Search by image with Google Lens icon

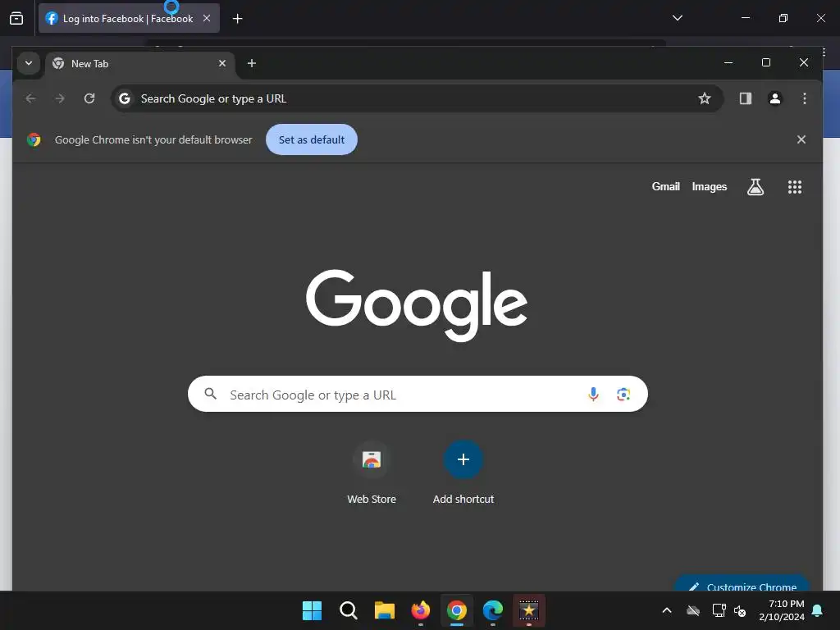(623, 395)
